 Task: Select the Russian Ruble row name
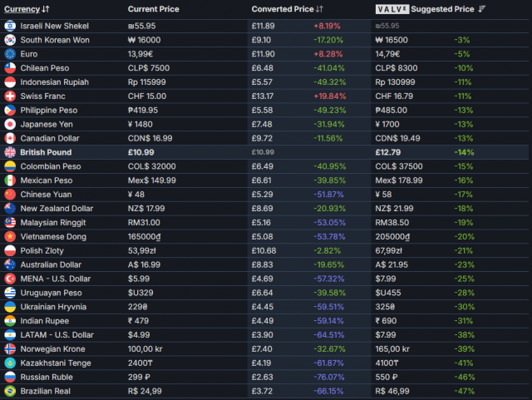click(x=47, y=377)
